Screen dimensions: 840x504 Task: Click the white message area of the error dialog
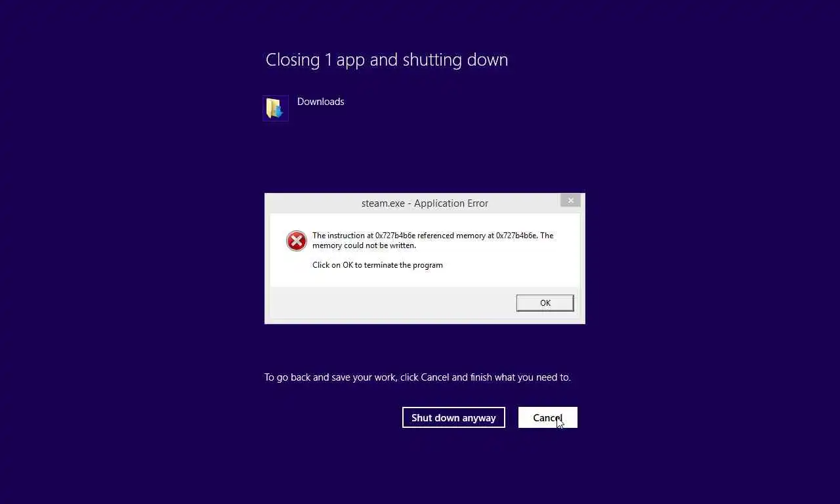point(425,250)
